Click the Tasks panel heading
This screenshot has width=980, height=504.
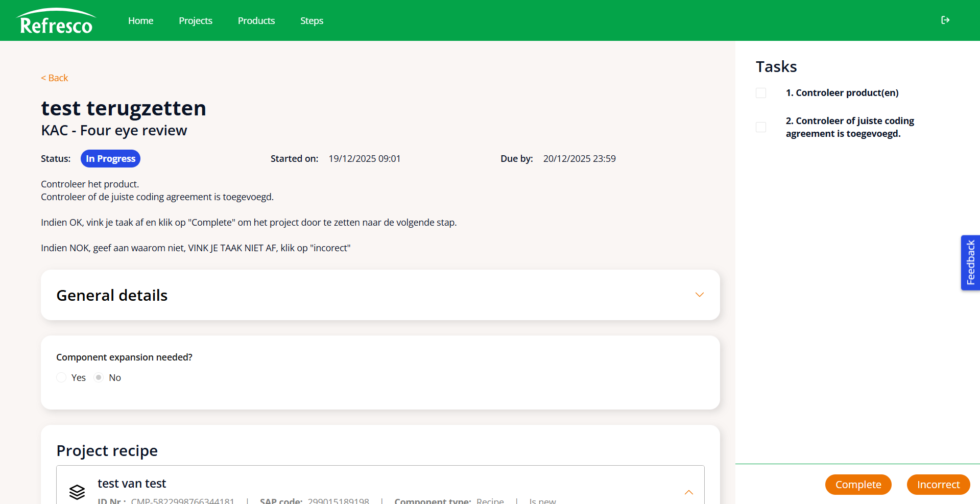tap(776, 67)
